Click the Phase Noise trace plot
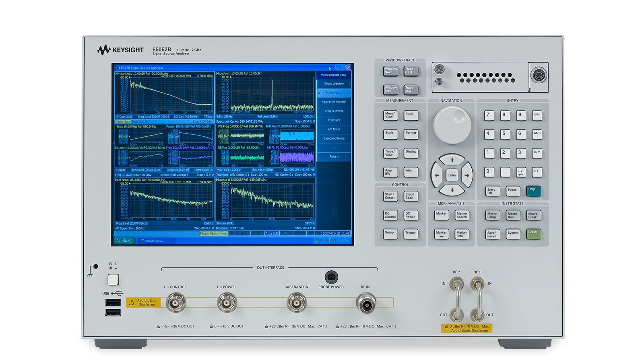Screen dimensions: 644x362 (171, 95)
